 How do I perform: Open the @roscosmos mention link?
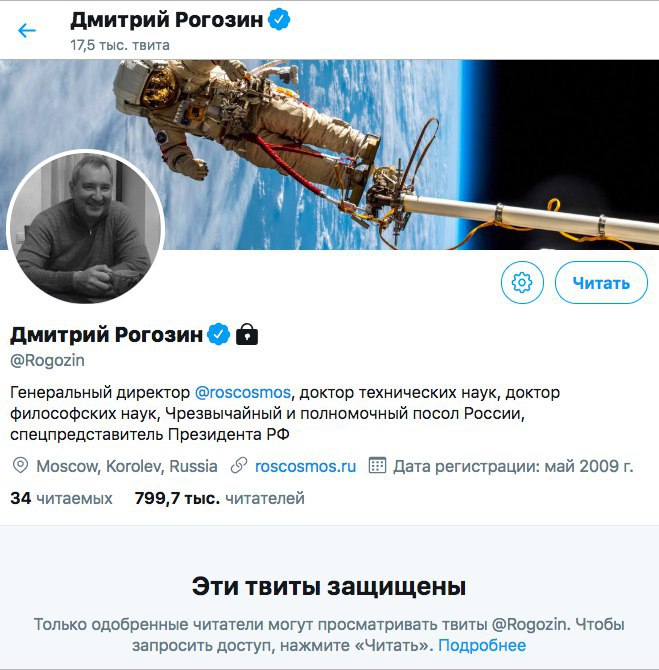242,392
